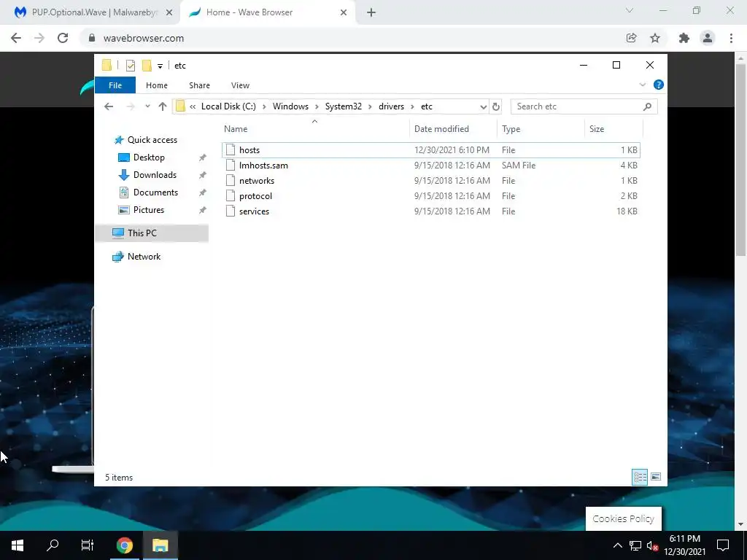The height and width of the screenshot is (560, 747).
Task: Open Explorer help question mark icon
Action: pos(659,85)
